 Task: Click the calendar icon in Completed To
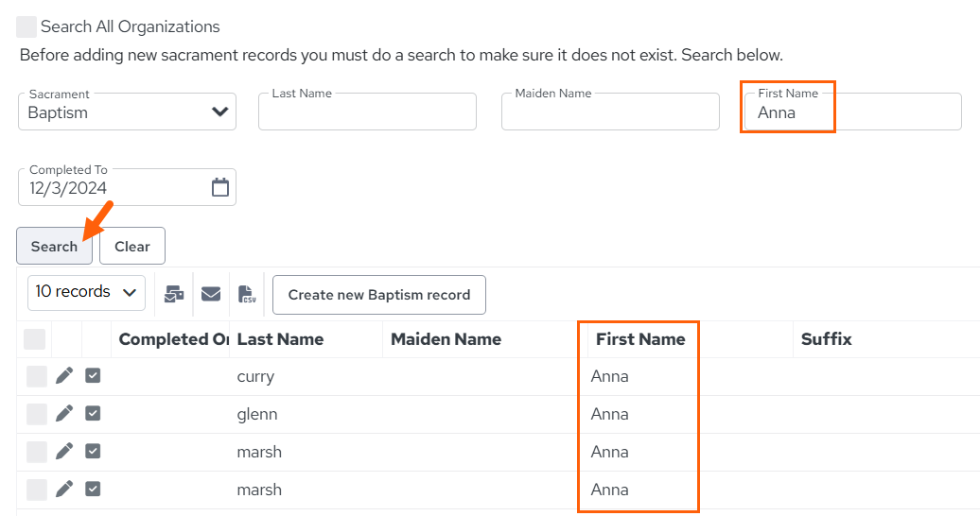point(220,187)
